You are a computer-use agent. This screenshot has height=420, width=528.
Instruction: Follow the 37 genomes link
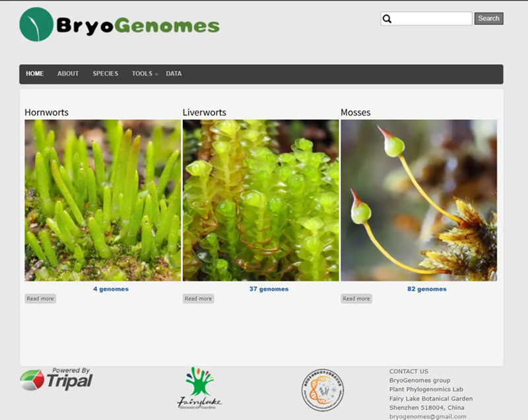point(269,289)
